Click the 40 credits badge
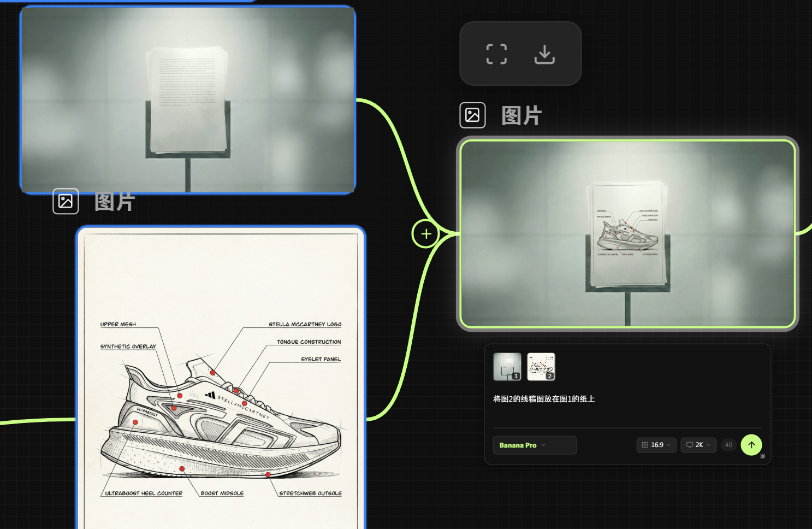 [x=728, y=445]
